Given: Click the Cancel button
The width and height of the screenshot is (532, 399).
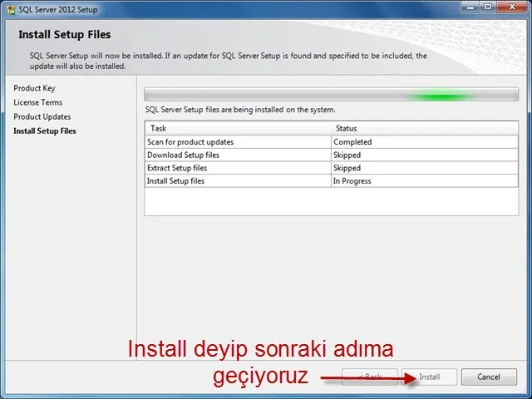Looking at the screenshot, I should point(489,377).
